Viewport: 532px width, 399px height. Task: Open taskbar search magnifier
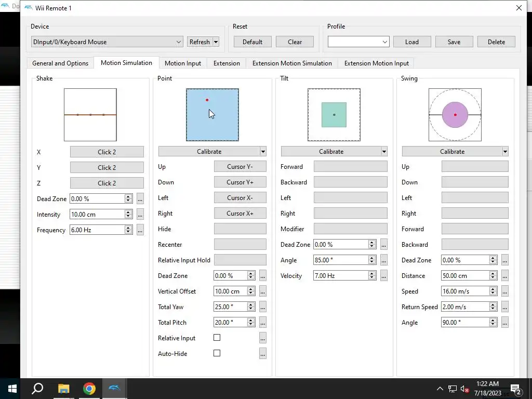click(37, 389)
